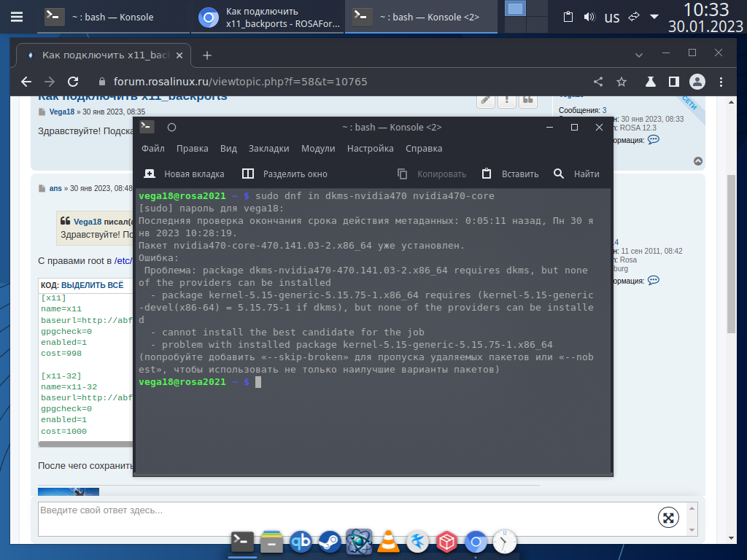Click post count link '3'

point(604,111)
